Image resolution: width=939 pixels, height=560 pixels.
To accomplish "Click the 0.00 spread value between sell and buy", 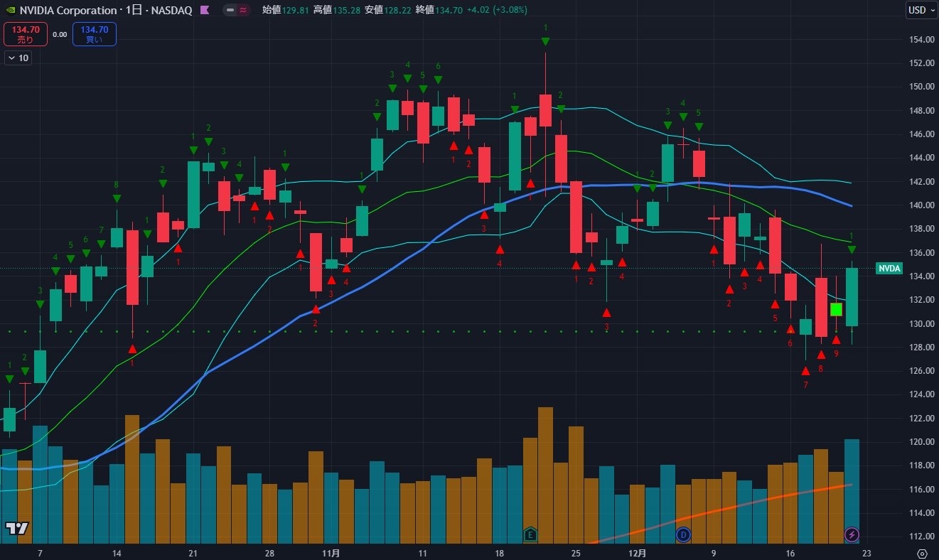I will point(60,34).
